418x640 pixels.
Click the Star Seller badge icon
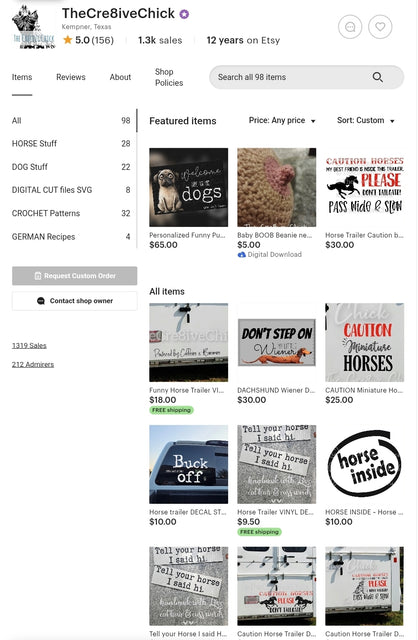point(185,14)
